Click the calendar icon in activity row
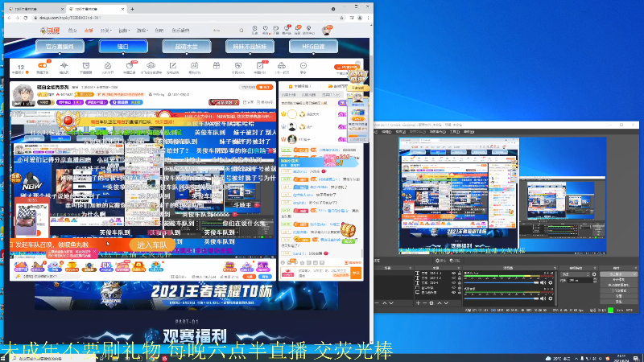The image size is (644, 362). [x=194, y=66]
